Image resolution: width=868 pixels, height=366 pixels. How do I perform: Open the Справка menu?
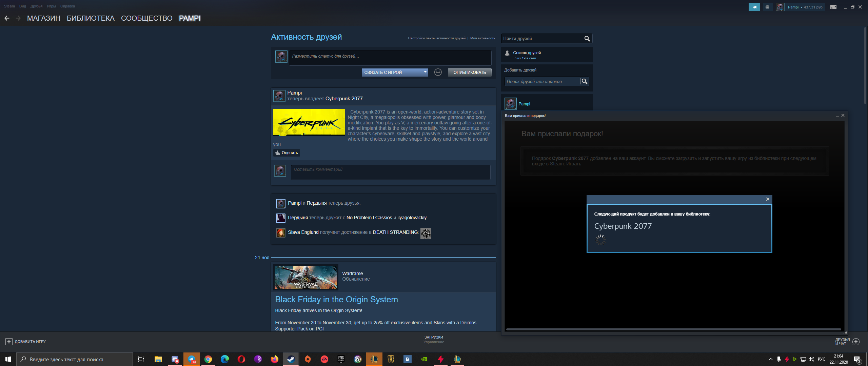pos(67,6)
